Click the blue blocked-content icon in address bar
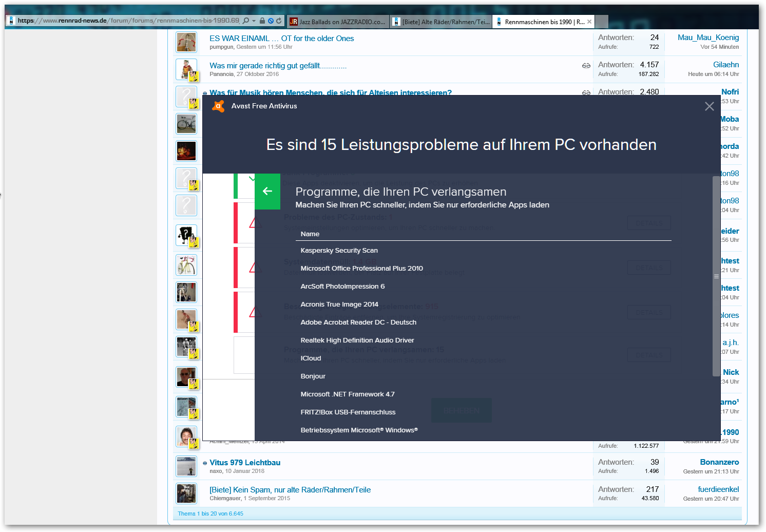 [271, 21]
